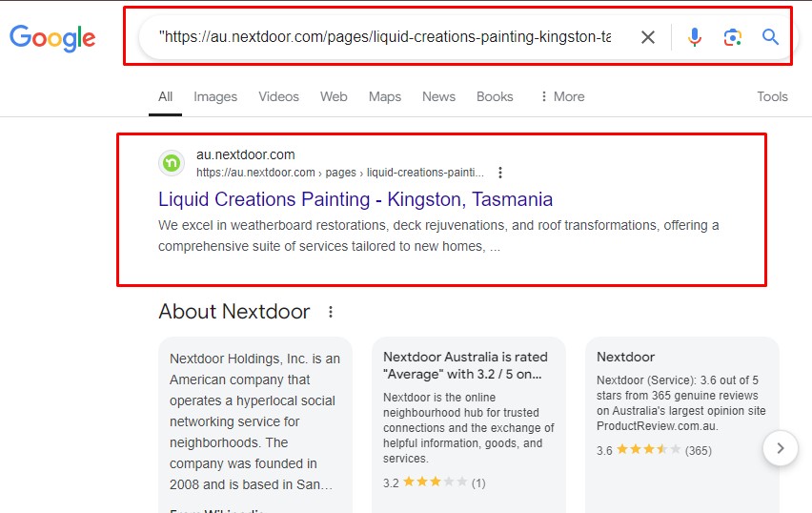Screen dimensions: 812x513
Task: Click the Google logo
Action: pos(52,38)
